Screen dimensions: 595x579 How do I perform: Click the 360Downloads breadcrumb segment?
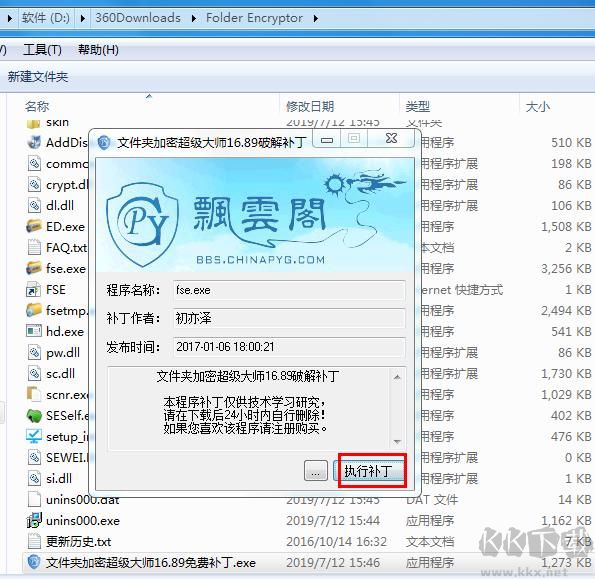point(138,18)
